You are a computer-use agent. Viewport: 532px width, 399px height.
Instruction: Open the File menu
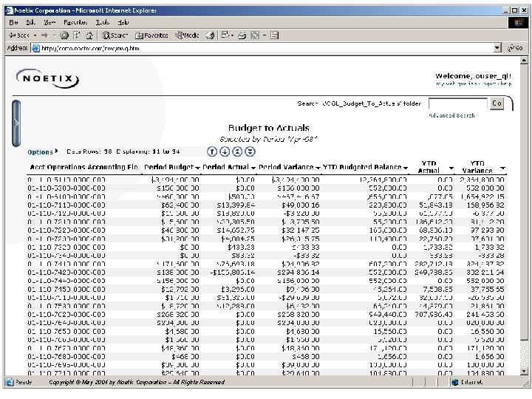pos(13,22)
